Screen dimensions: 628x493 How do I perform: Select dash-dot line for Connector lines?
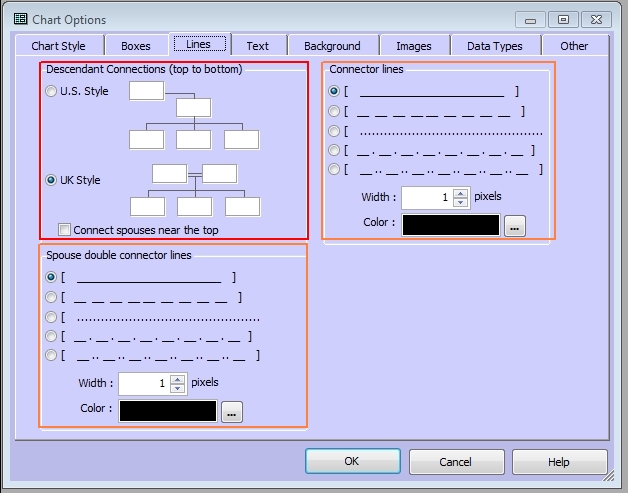pos(334,150)
